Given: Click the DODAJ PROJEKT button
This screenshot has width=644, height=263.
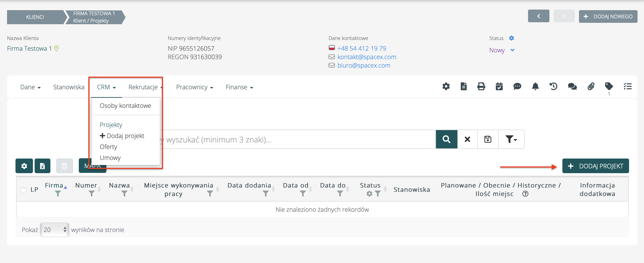Looking at the screenshot, I should pyautogui.click(x=595, y=166).
